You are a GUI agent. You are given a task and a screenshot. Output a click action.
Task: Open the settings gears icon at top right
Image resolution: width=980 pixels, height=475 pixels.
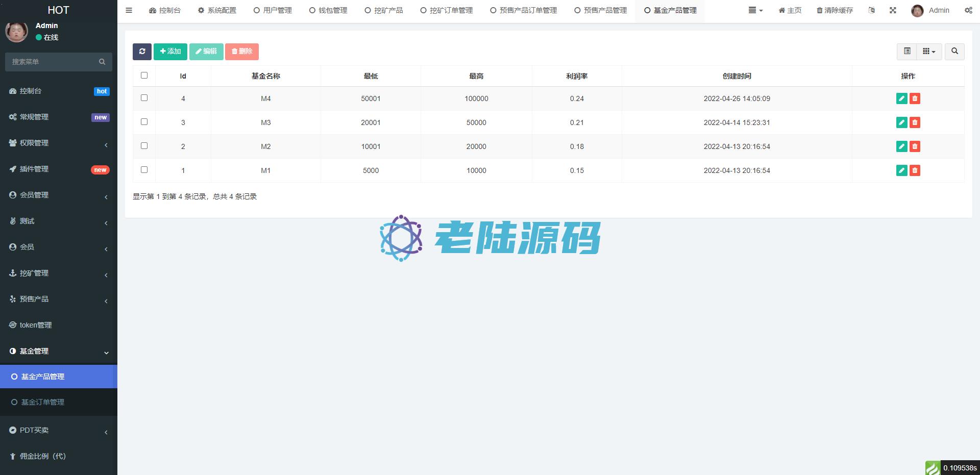[968, 10]
